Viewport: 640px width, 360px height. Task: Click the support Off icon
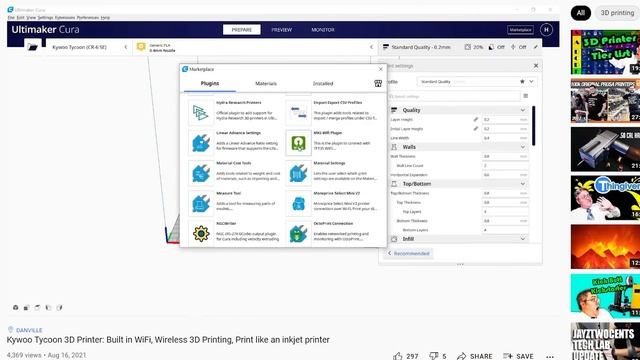[x=491, y=47]
